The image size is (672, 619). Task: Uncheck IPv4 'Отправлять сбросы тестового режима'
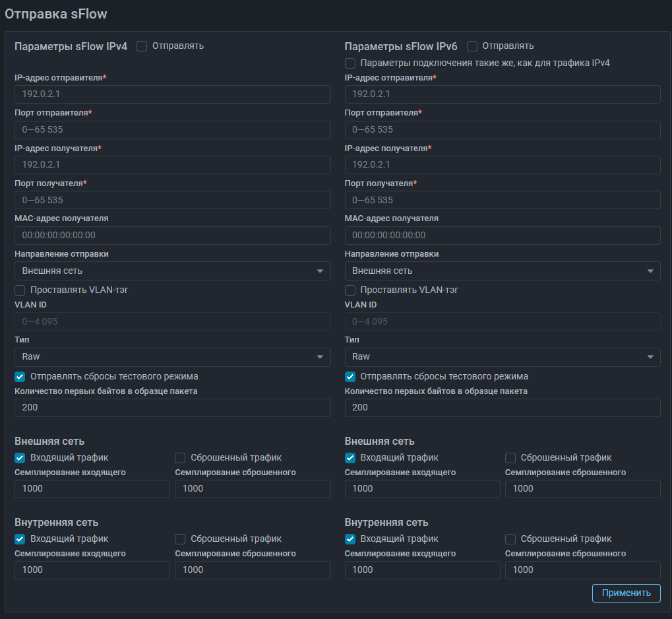coord(20,377)
